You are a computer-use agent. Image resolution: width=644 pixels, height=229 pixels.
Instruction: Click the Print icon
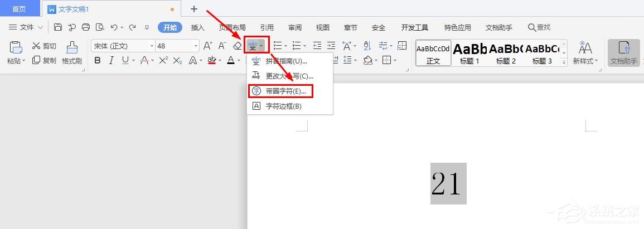(86, 27)
